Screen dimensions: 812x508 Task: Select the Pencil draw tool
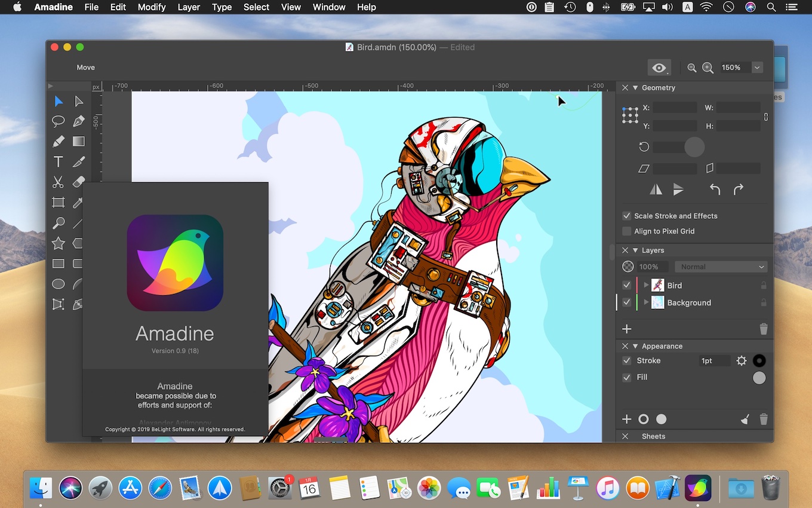pyautogui.click(x=58, y=142)
